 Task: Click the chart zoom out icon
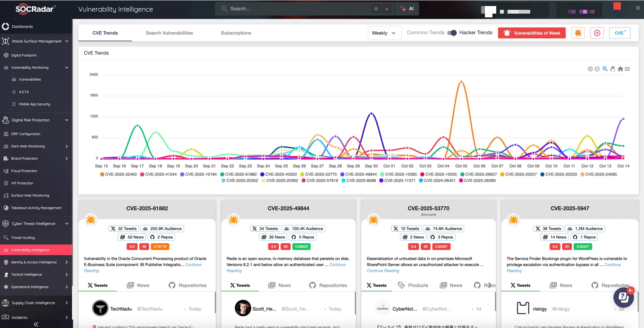(597, 69)
